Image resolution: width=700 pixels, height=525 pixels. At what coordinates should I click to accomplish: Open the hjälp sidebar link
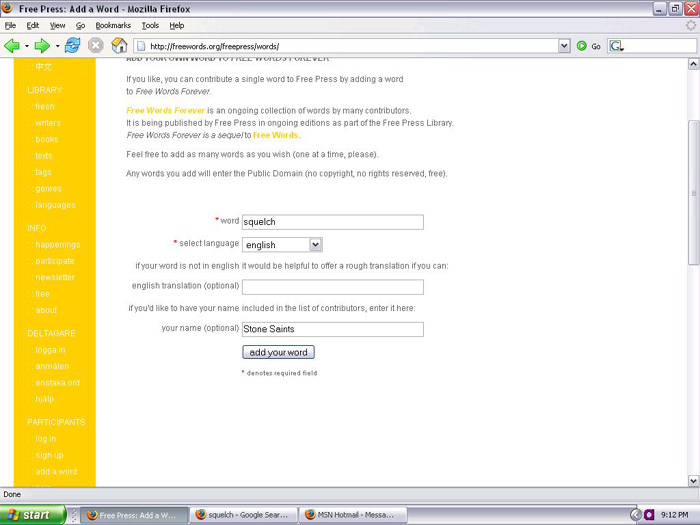coord(44,399)
